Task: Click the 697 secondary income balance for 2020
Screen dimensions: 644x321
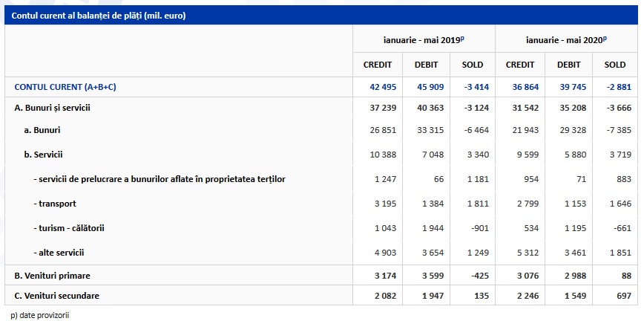Action: (624, 296)
